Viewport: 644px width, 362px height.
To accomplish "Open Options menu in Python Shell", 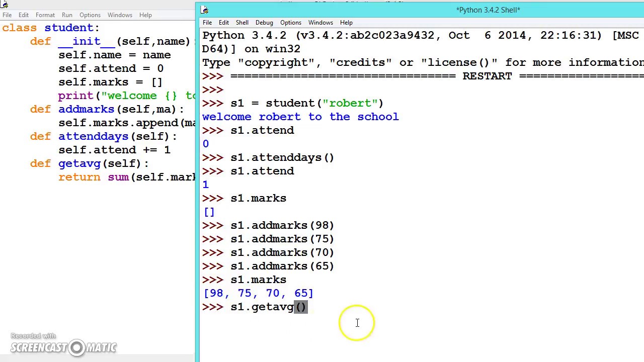I will pyautogui.click(x=291, y=23).
